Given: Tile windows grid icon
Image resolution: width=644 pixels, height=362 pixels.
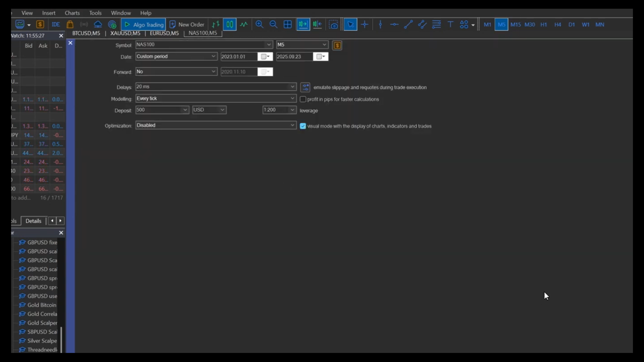Looking at the screenshot, I should 287,24.
